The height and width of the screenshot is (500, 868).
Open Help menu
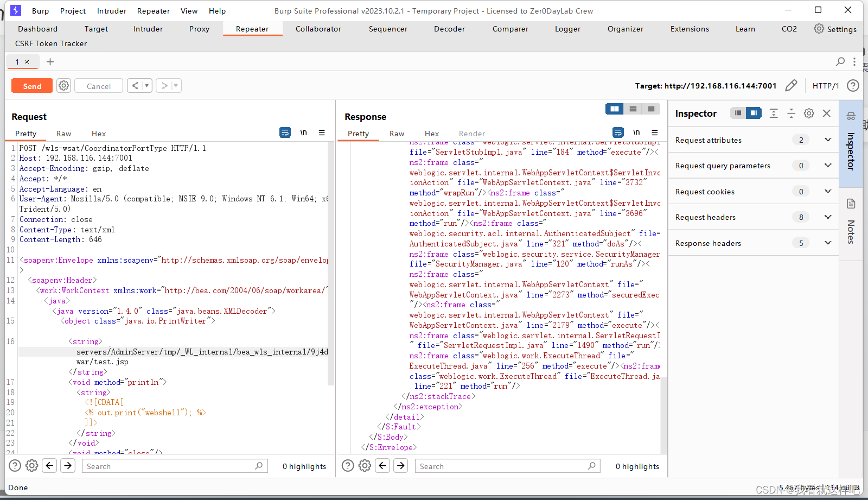pyautogui.click(x=217, y=11)
